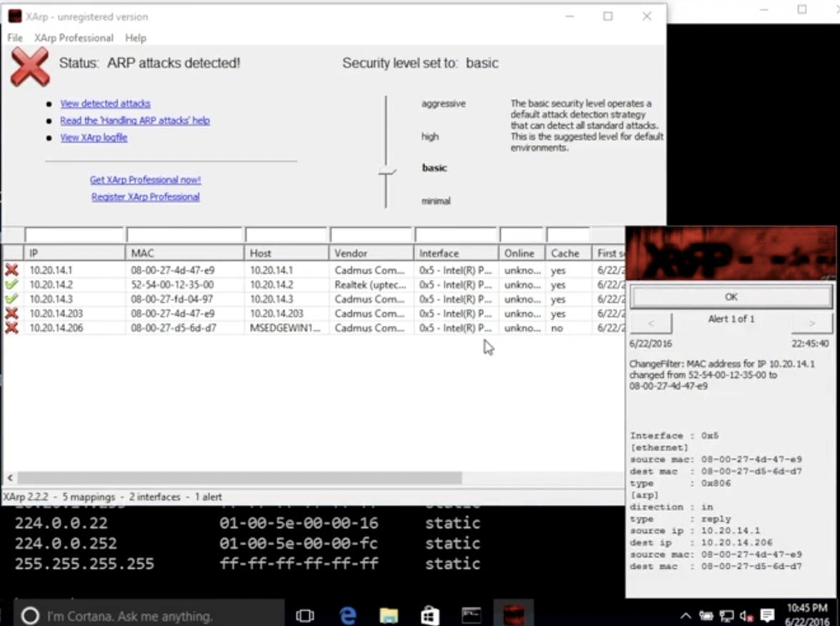The height and width of the screenshot is (626, 840).
Task: Sort by the Online column header
Action: (x=521, y=253)
